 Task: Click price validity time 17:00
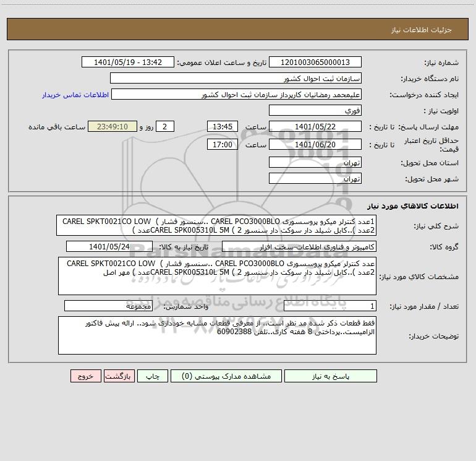tap(222, 144)
